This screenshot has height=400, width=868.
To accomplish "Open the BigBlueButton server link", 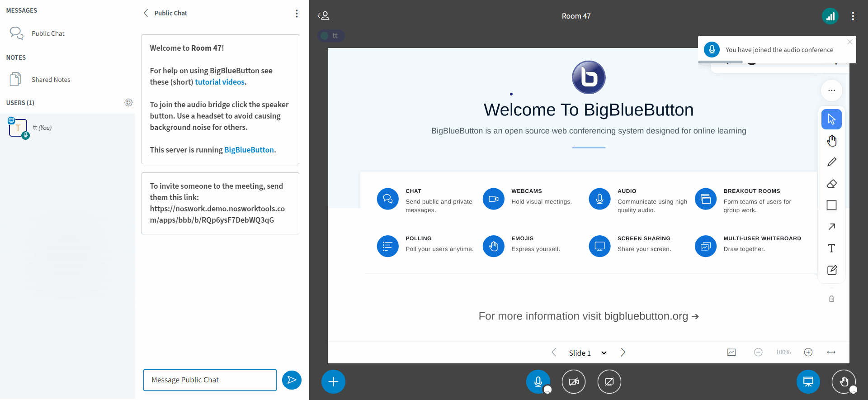I will pyautogui.click(x=249, y=150).
